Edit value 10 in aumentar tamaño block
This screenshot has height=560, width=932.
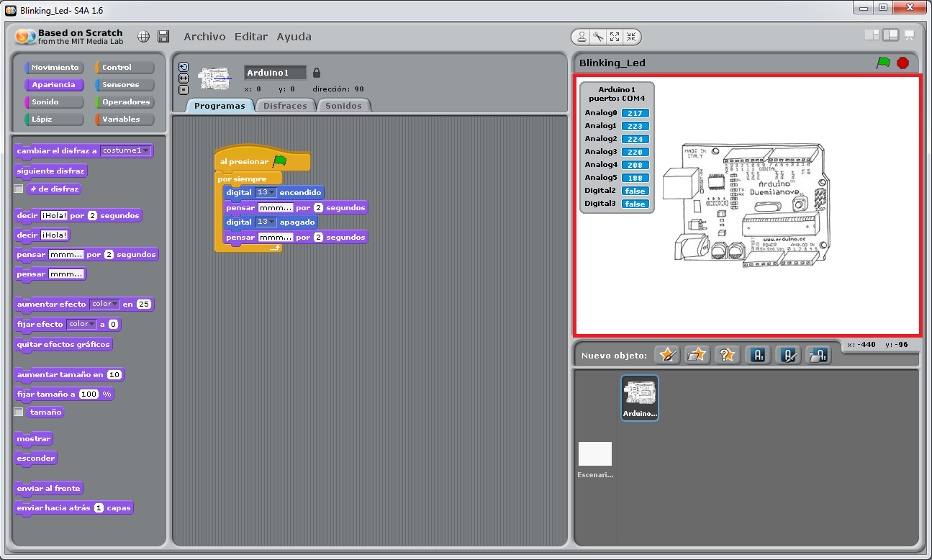(114, 375)
